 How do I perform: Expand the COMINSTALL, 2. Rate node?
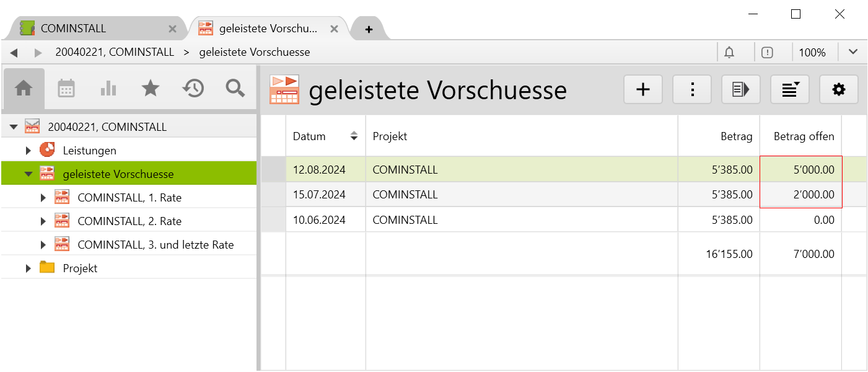point(43,221)
